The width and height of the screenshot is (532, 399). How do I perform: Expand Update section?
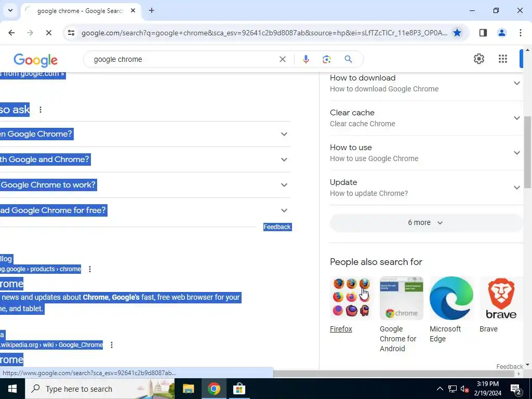click(426, 188)
